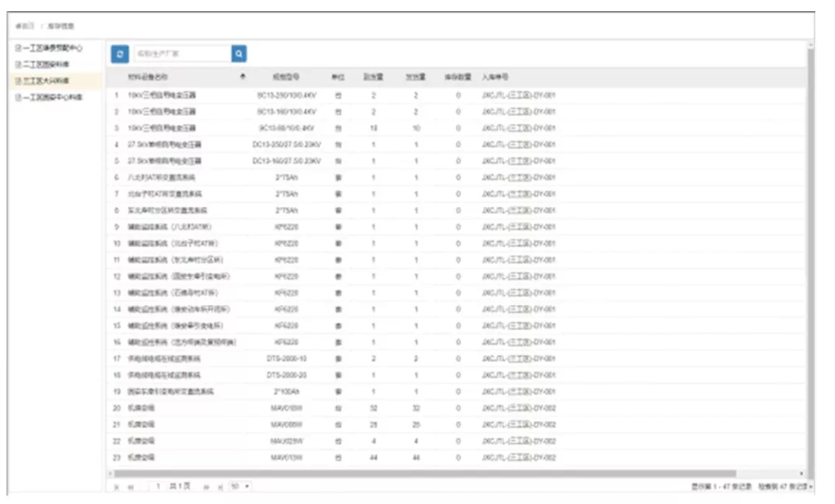Click the horizontal scrollbar right arrow
835x504 pixels.
[x=802, y=474]
